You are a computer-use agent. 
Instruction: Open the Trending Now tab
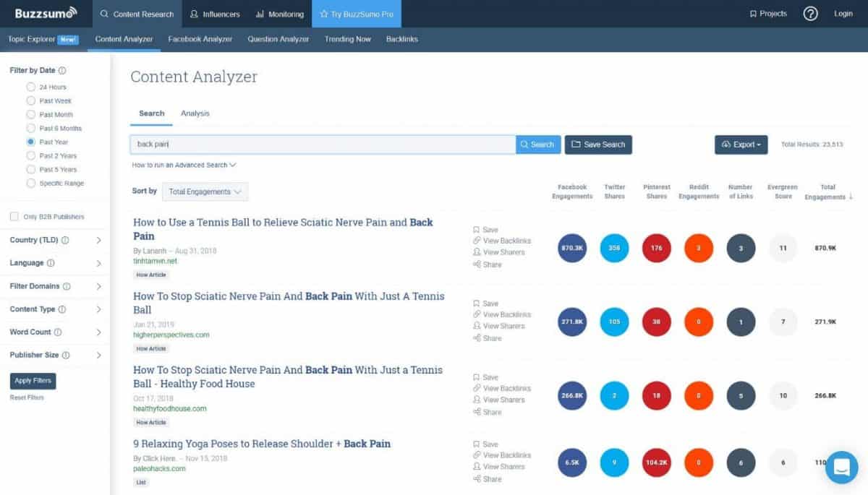tap(348, 39)
